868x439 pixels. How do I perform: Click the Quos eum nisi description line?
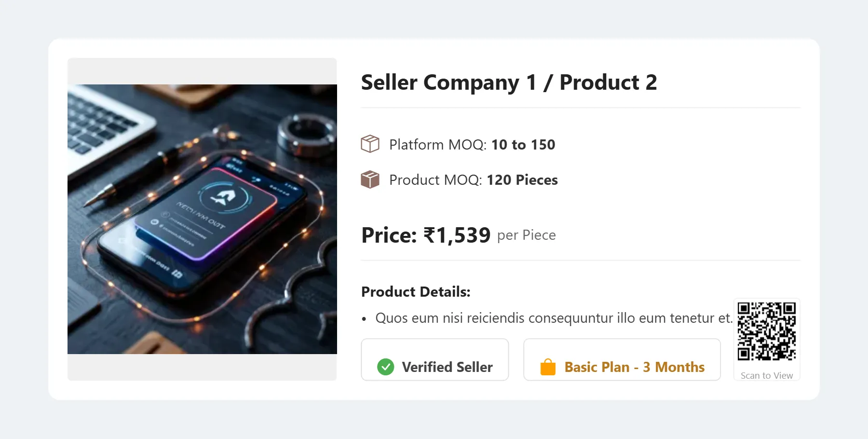(554, 318)
